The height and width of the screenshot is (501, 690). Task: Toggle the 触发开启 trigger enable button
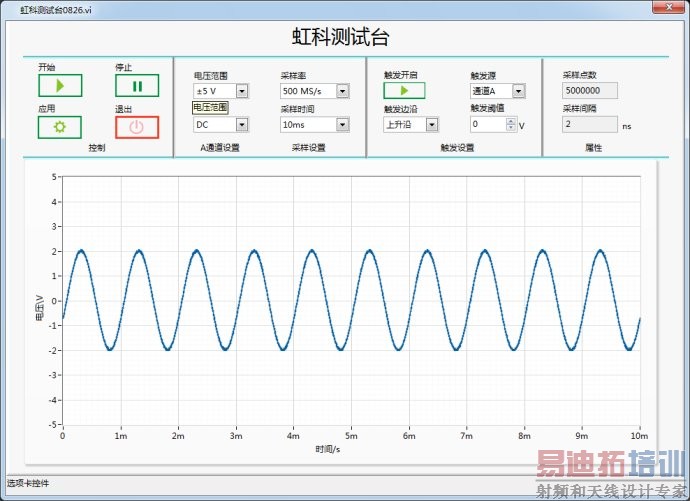[x=404, y=91]
